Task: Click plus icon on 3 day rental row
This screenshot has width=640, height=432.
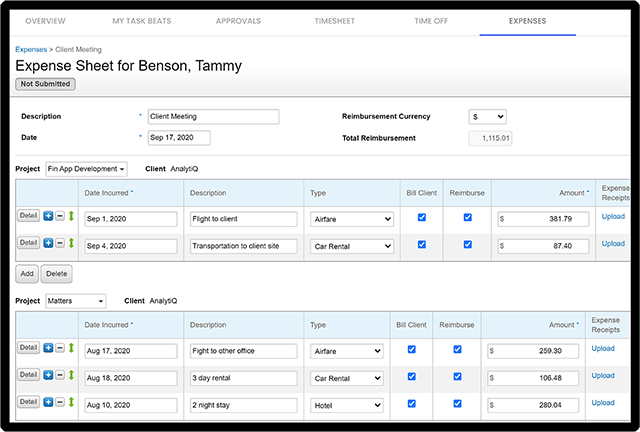Action: (x=48, y=375)
